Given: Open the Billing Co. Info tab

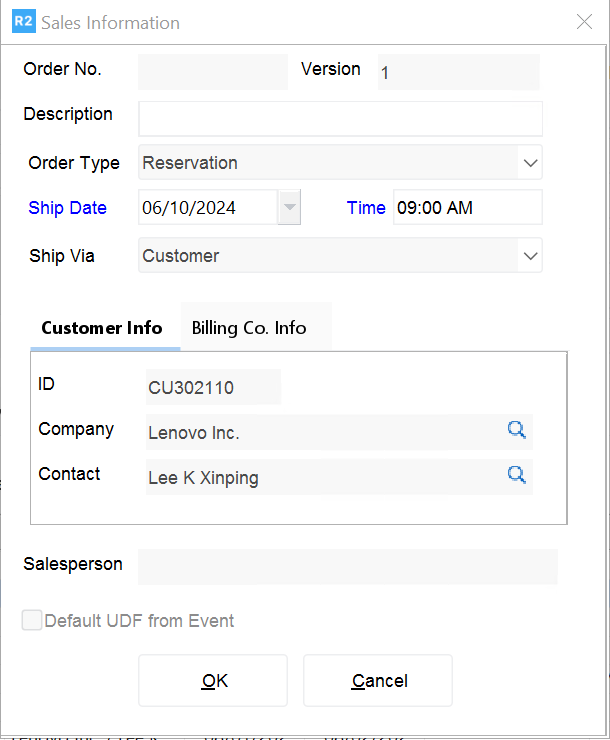Looking at the screenshot, I should pos(249,328).
